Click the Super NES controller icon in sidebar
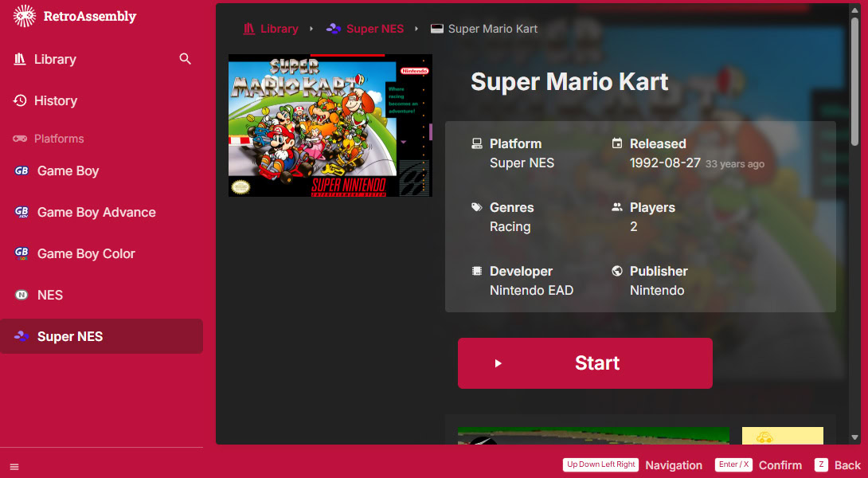Screen dimensions: 868x478 [22, 336]
